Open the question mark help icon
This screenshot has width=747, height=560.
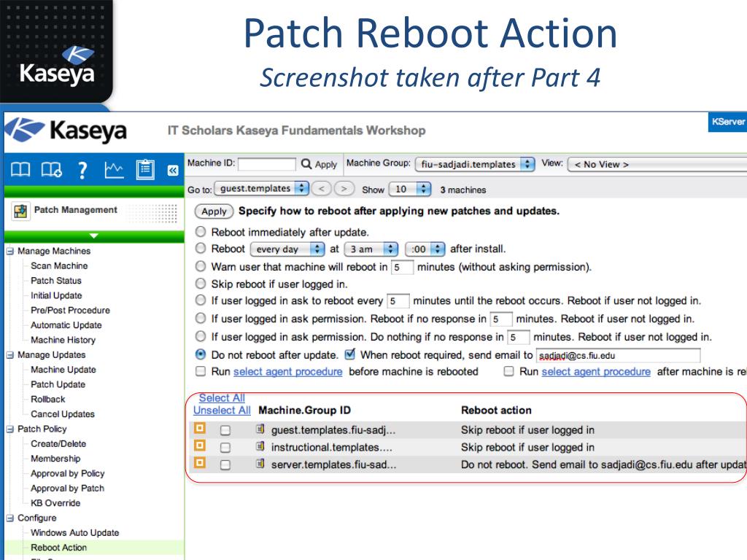[x=82, y=169]
